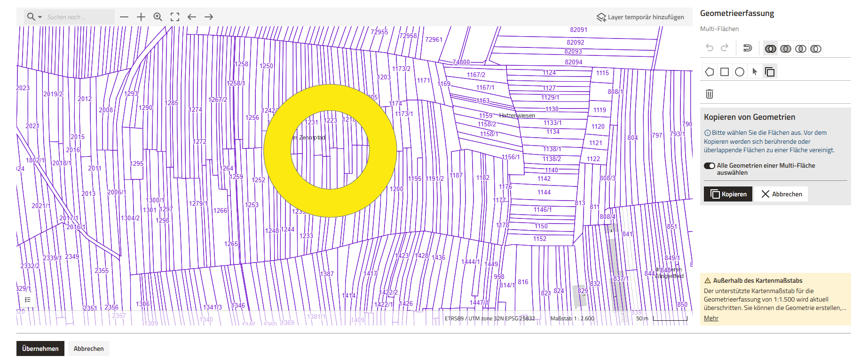The width and height of the screenshot is (868, 364).
Task: Open the map legend list button
Action: 28,300
